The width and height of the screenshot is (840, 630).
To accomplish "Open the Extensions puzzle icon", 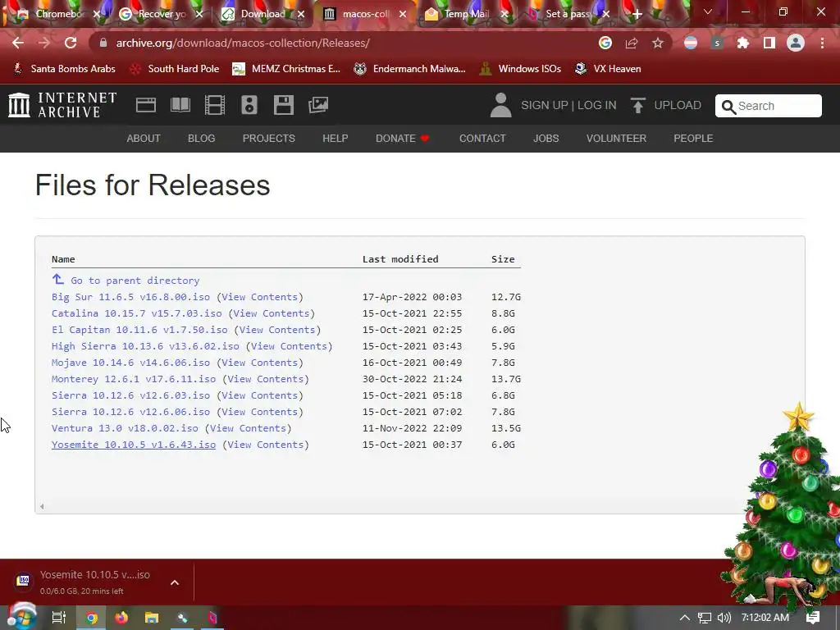I will click(x=743, y=43).
